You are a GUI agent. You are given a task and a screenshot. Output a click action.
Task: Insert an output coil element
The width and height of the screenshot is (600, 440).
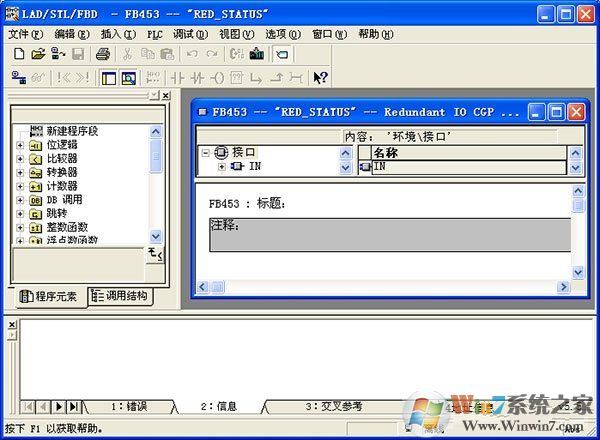pos(217,77)
